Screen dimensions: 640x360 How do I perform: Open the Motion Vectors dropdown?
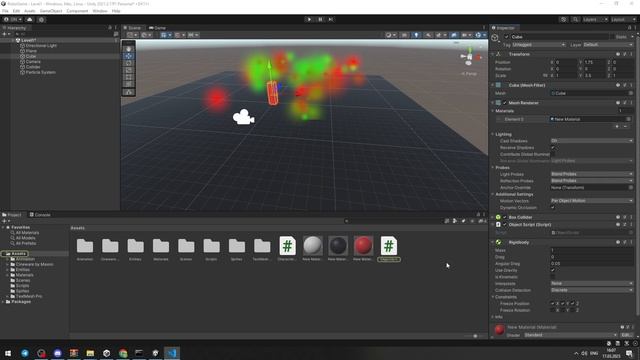pyautogui.click(x=592, y=201)
